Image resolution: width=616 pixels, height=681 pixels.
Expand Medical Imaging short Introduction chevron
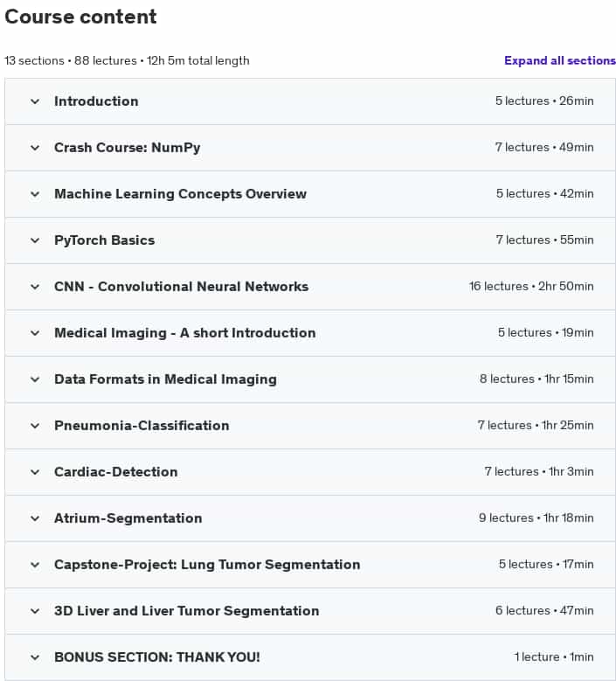pos(35,333)
